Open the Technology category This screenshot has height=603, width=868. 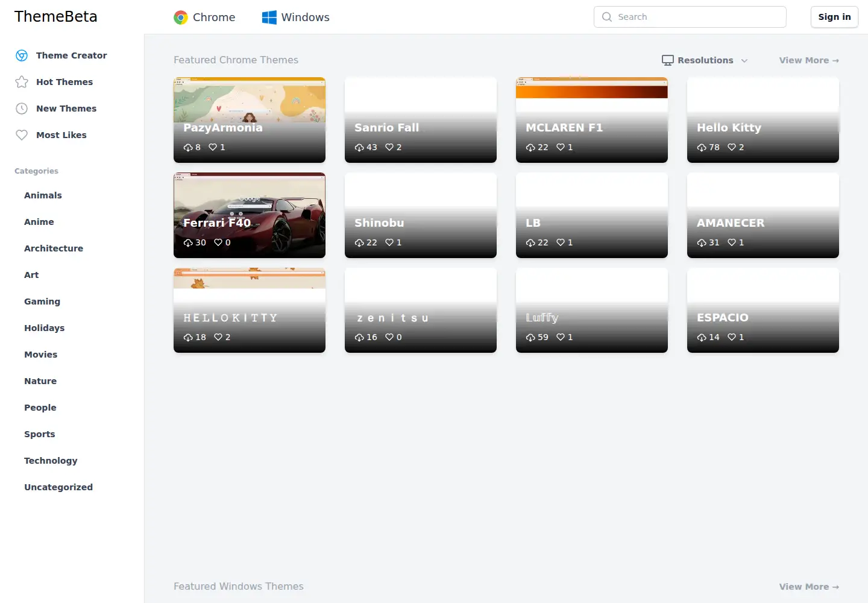point(51,461)
